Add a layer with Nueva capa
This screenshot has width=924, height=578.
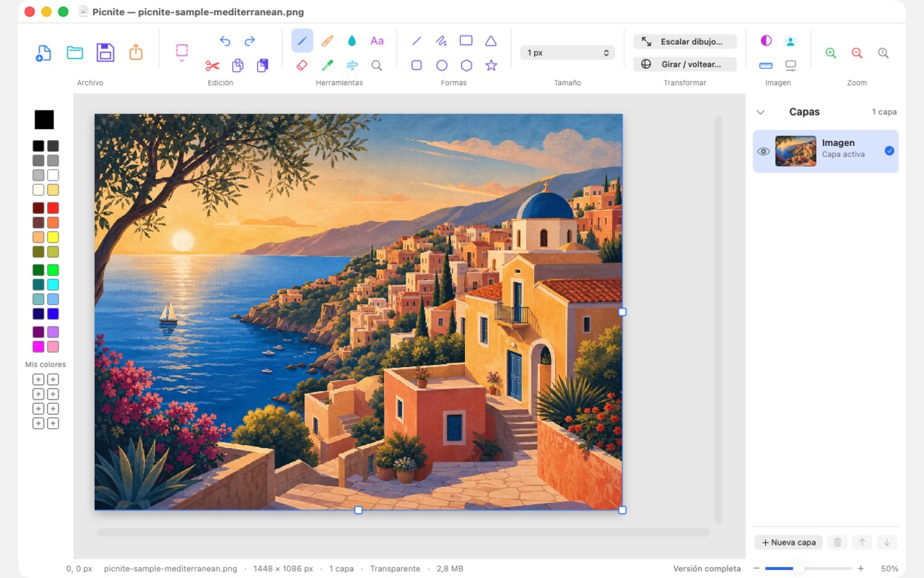[x=789, y=543]
